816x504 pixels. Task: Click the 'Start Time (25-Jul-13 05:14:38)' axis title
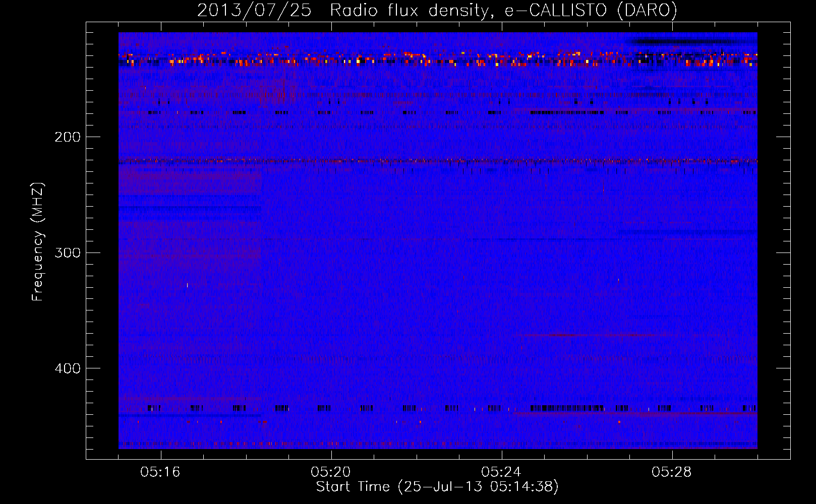[437, 487]
